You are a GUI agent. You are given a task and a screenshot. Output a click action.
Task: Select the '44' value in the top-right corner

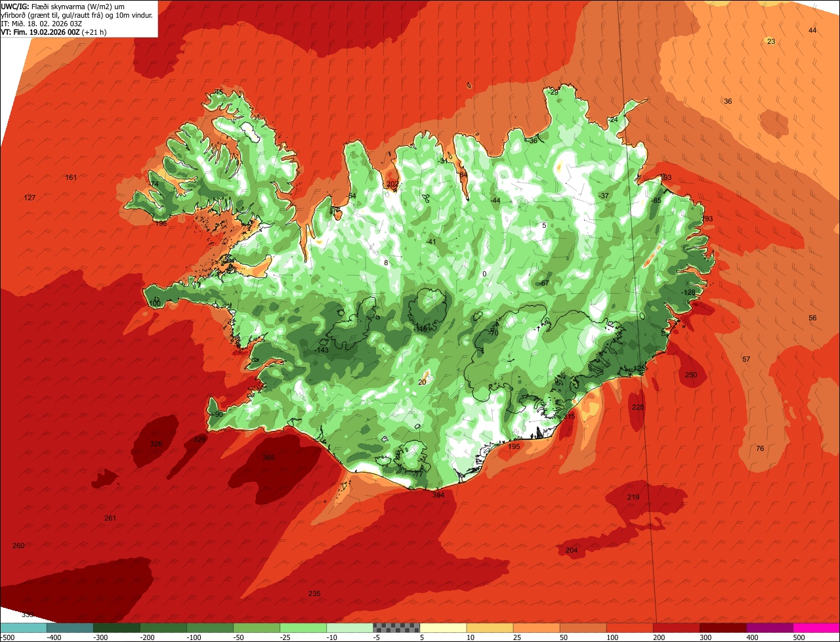pos(812,30)
